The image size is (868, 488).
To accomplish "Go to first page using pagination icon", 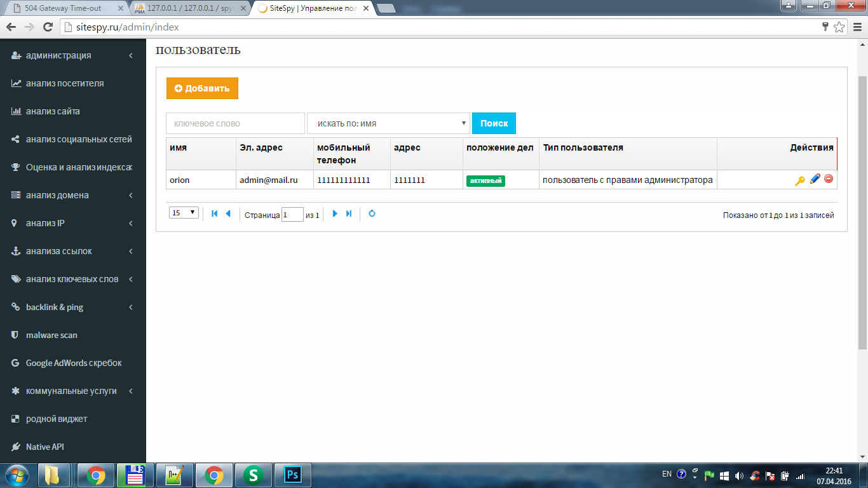I will point(214,214).
